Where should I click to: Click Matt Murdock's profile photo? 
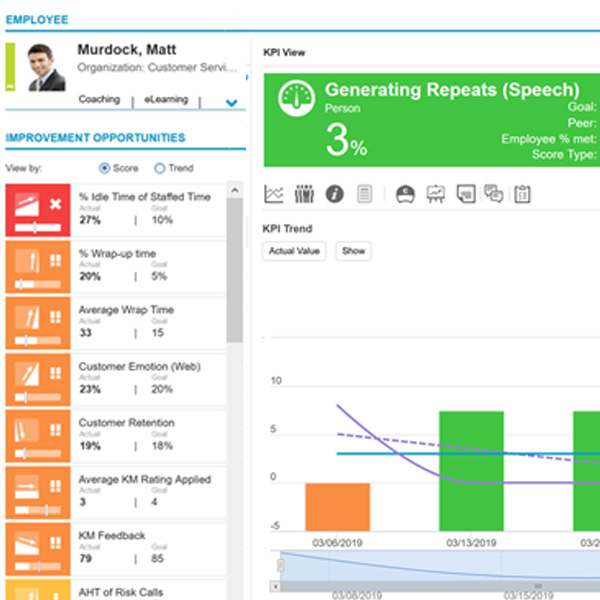(x=46, y=67)
